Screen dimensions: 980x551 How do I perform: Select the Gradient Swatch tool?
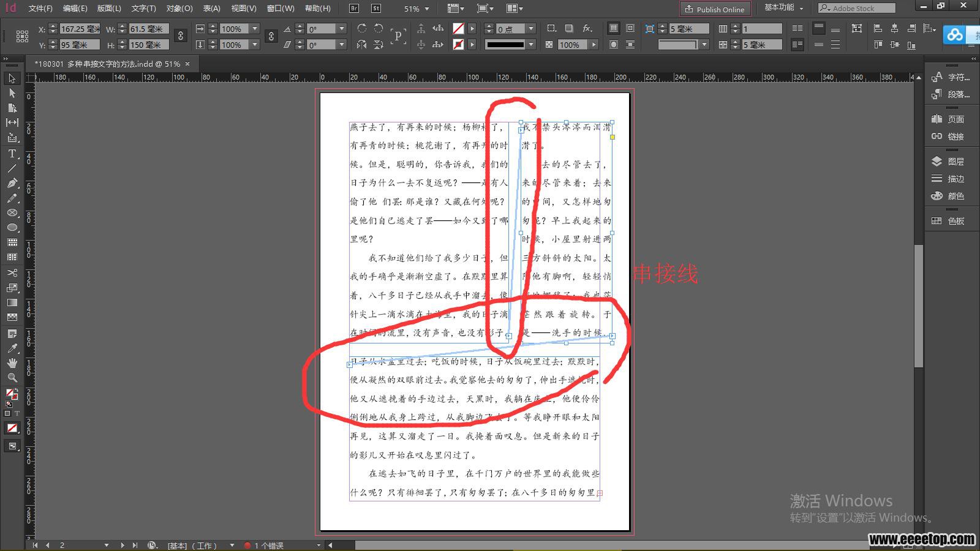12,302
